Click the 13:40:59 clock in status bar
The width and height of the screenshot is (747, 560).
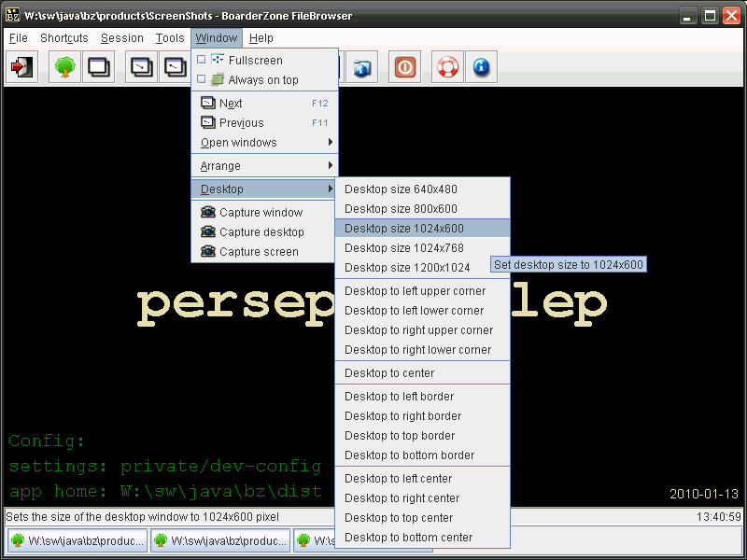tap(718, 517)
